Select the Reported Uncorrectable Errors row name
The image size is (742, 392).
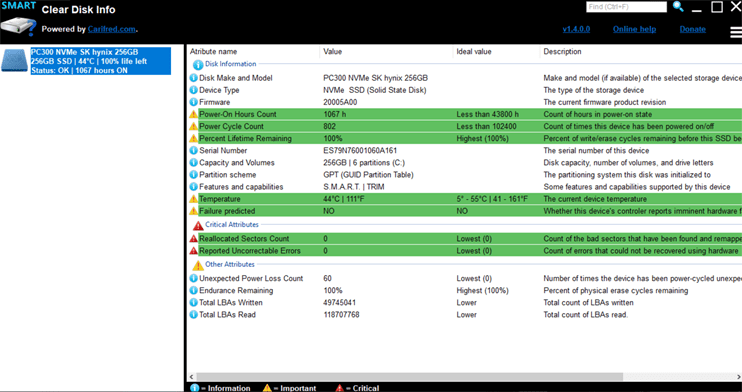tap(250, 251)
